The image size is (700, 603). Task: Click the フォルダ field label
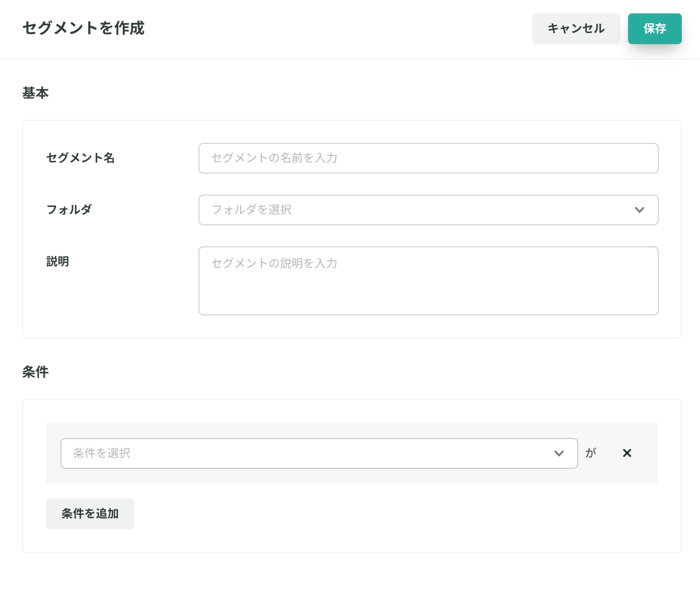pyautogui.click(x=69, y=209)
